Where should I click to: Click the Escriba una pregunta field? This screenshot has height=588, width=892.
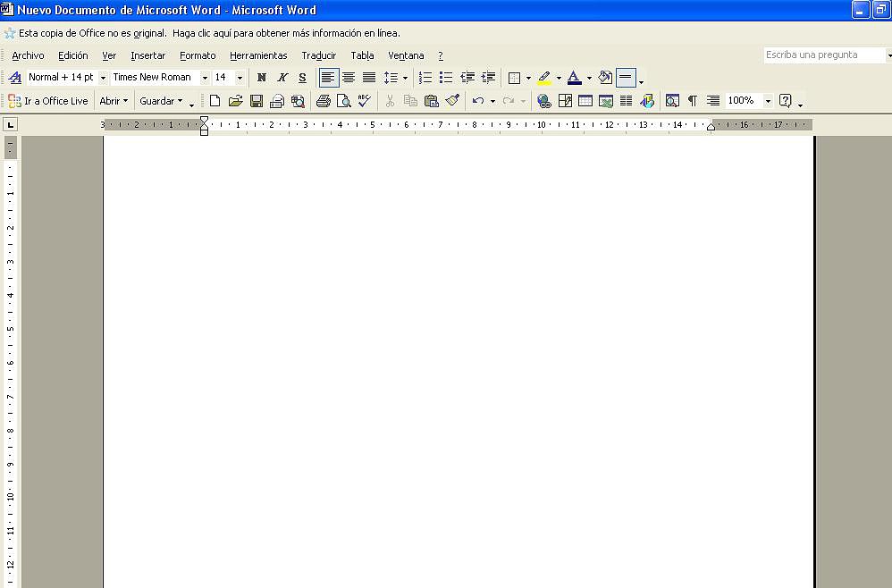coord(824,55)
